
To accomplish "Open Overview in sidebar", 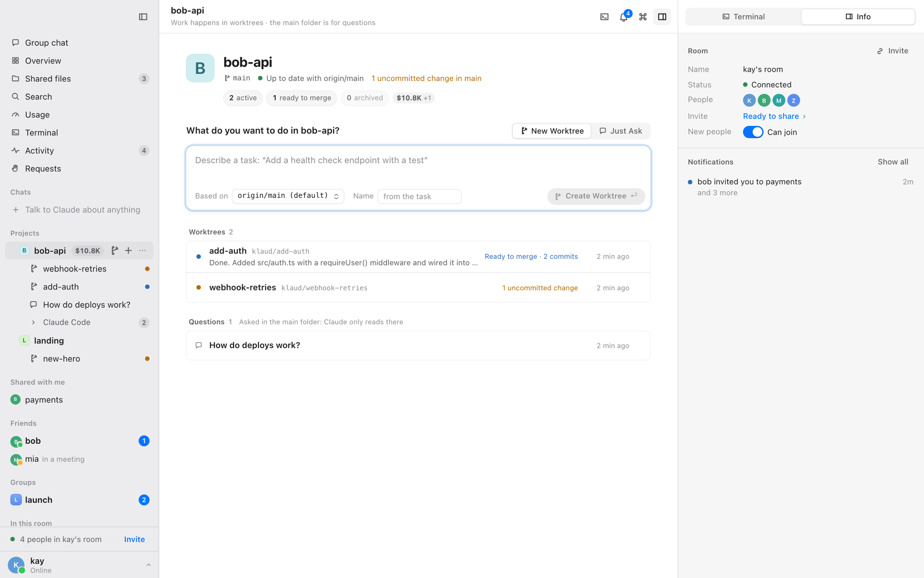I will point(79,61).
